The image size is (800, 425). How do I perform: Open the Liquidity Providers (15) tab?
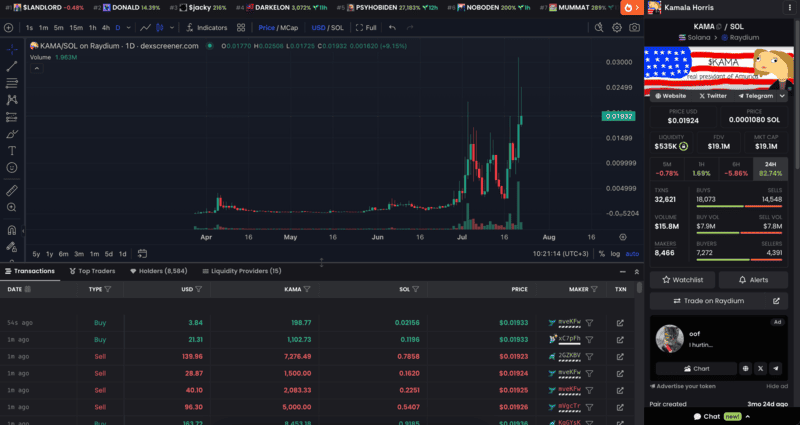tap(242, 271)
